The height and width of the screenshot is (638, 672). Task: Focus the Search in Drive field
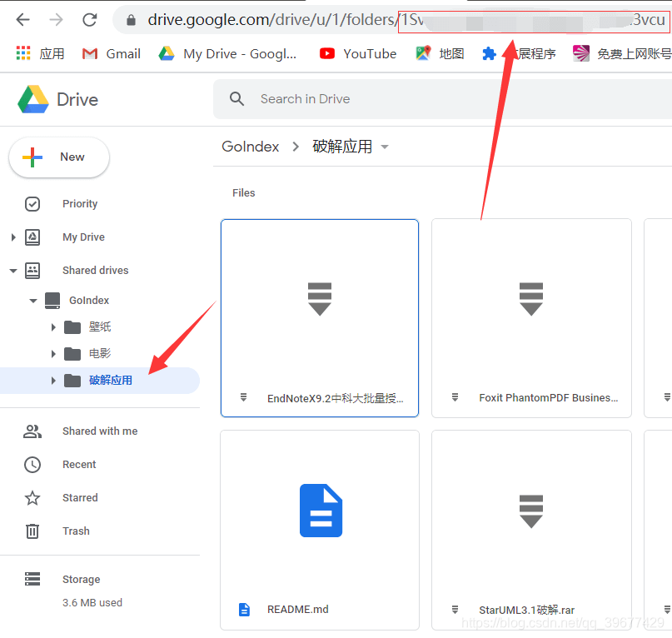(x=442, y=99)
